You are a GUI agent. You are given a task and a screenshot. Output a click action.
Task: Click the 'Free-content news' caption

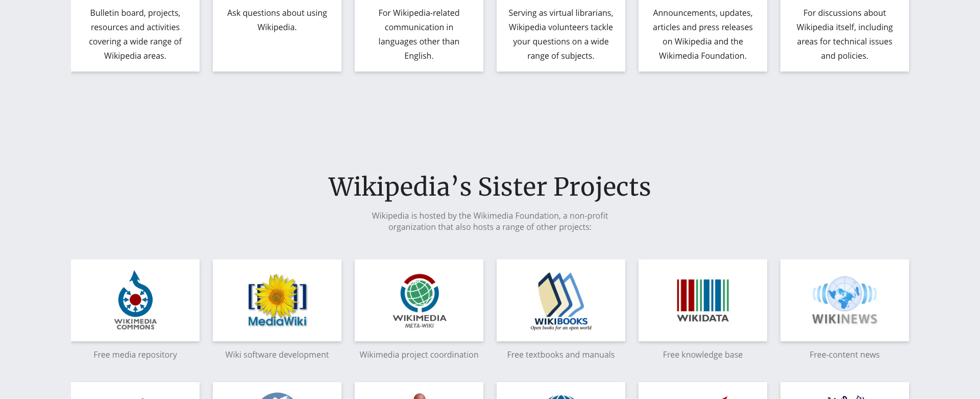tap(845, 355)
